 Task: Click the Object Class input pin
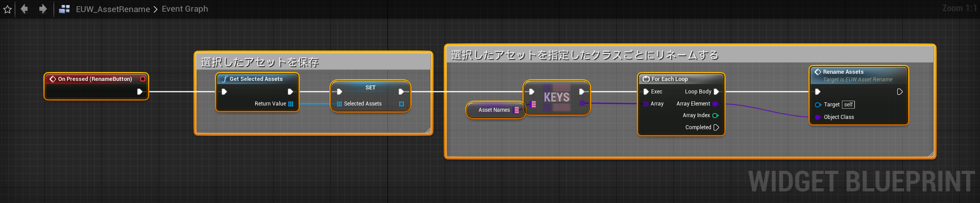pyautogui.click(x=818, y=117)
